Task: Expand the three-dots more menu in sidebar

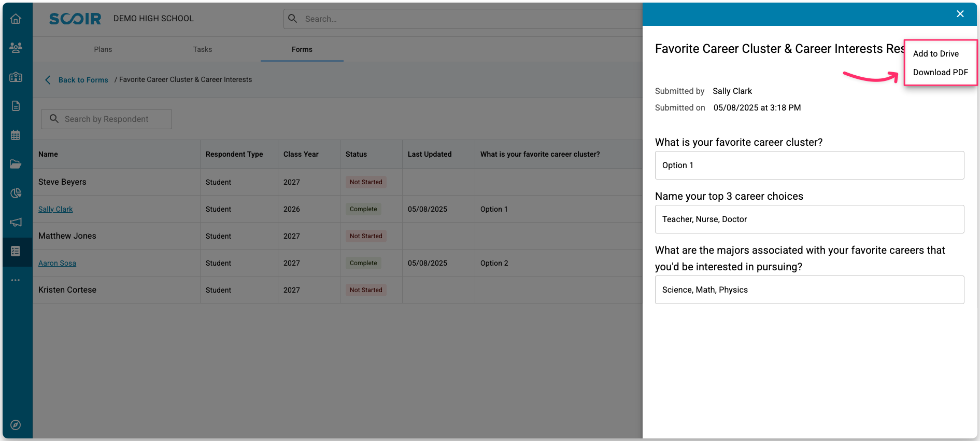Action: (16, 280)
